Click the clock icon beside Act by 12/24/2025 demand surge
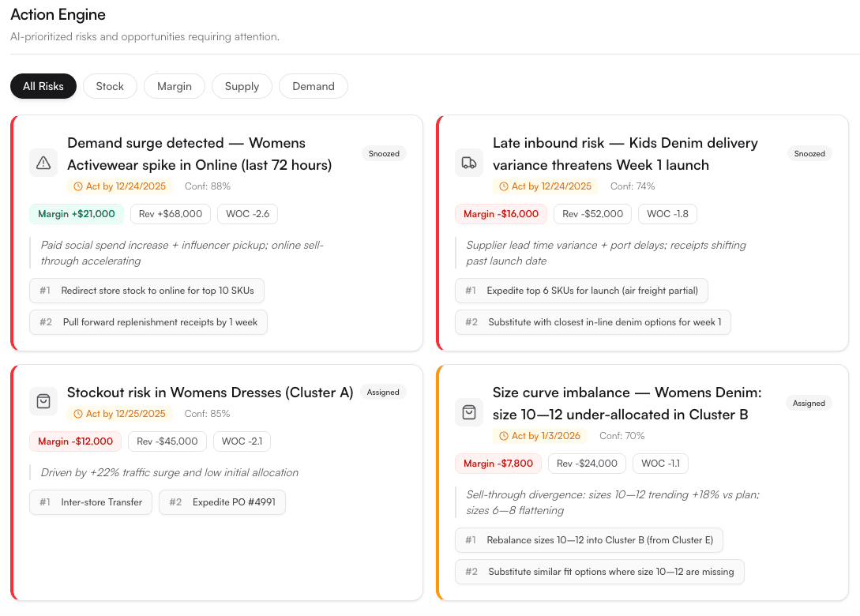Screen dimensions: 860x616 80,186
